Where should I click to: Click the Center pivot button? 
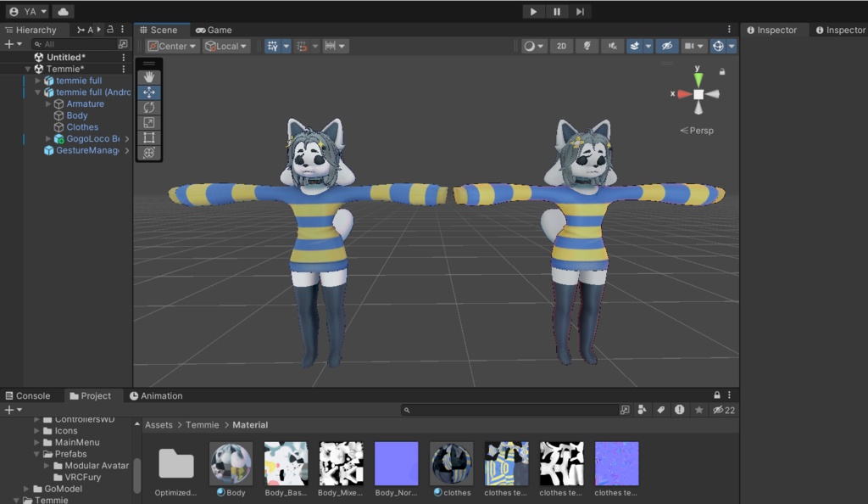(x=171, y=46)
